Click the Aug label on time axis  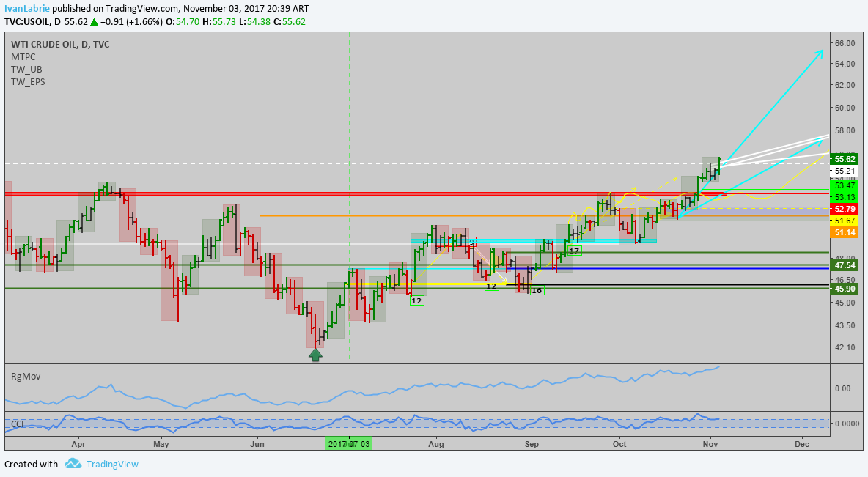tap(436, 444)
